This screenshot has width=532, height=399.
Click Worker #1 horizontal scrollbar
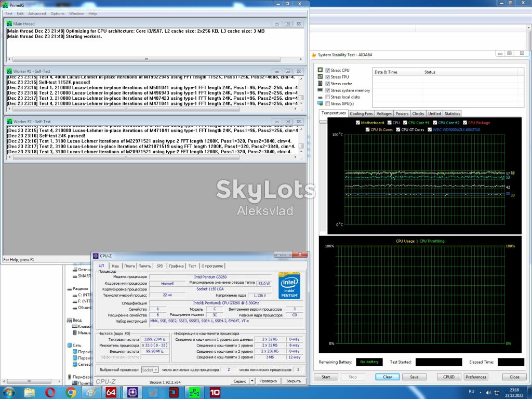152,109
